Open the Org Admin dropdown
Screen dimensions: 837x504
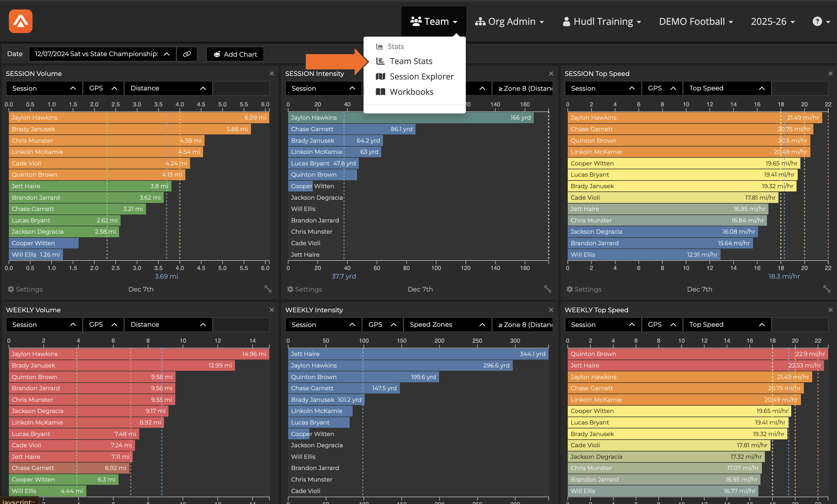point(510,21)
